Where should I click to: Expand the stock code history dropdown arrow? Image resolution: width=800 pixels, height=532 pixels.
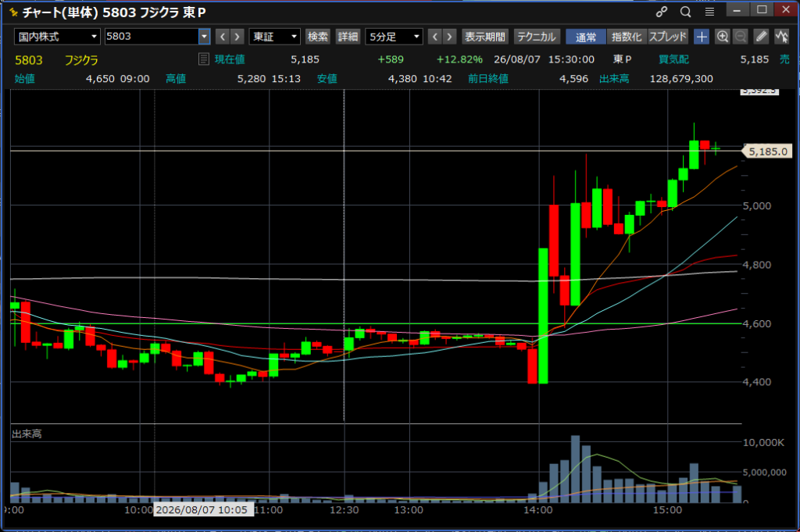(x=204, y=37)
